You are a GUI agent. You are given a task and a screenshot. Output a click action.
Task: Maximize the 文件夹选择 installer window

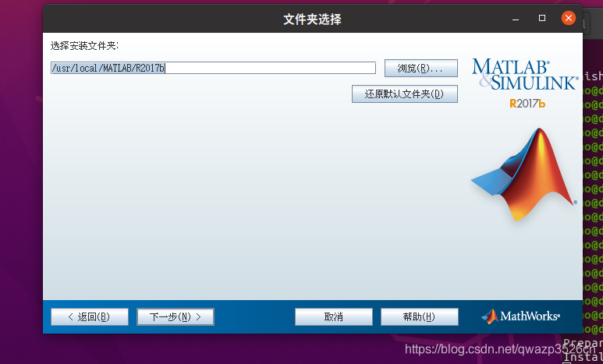(x=542, y=18)
